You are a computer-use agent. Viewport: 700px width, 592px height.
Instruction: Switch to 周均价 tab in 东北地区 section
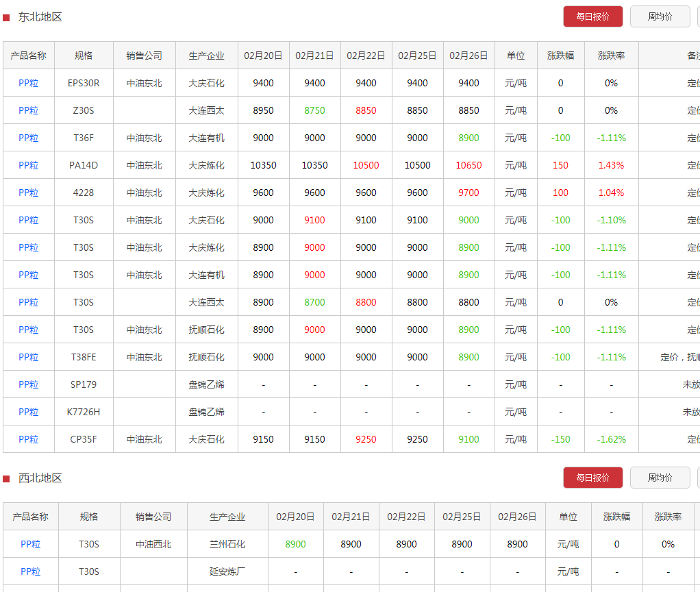coord(660,16)
